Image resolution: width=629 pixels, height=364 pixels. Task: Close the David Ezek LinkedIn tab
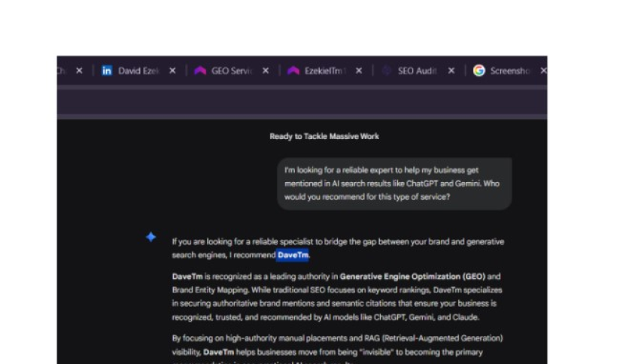coord(172,71)
